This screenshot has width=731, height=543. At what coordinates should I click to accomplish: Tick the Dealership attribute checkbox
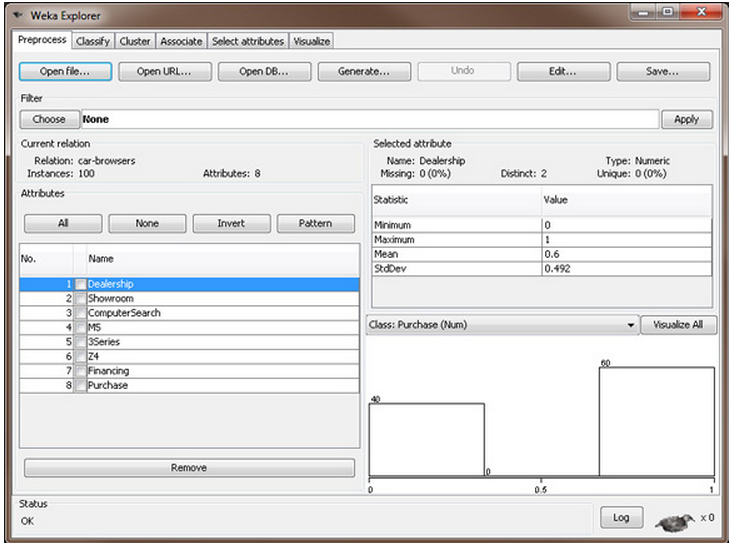[x=80, y=285]
